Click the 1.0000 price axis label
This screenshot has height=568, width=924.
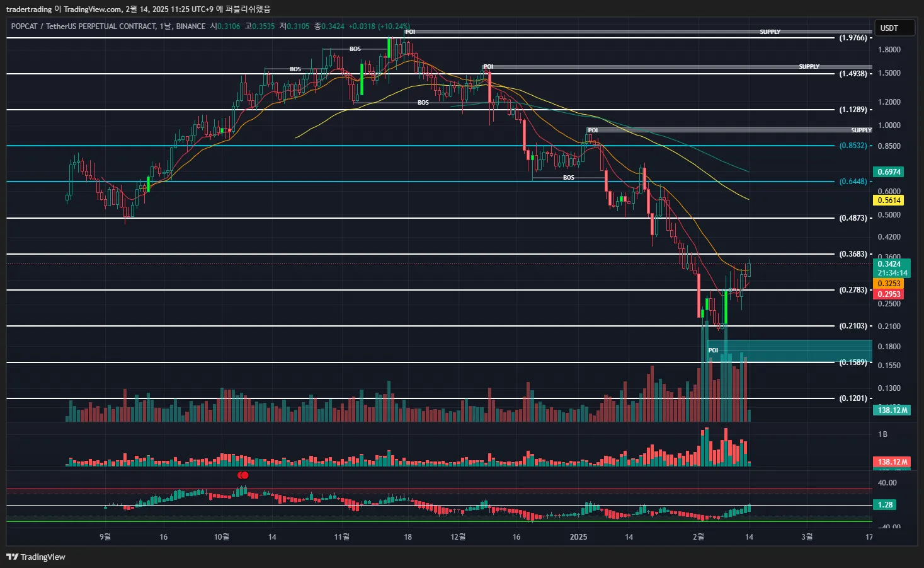(889, 125)
